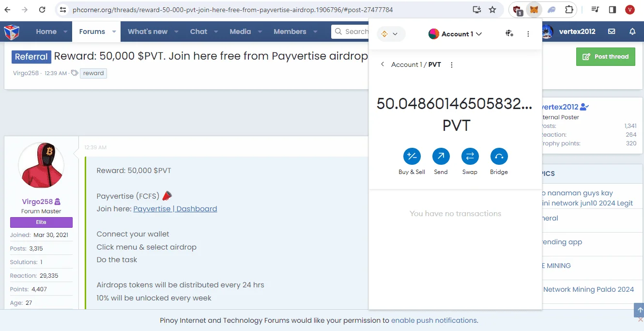The width and height of the screenshot is (644, 331).
Task: Open the Account 1 selector dropdown
Action: 455,34
